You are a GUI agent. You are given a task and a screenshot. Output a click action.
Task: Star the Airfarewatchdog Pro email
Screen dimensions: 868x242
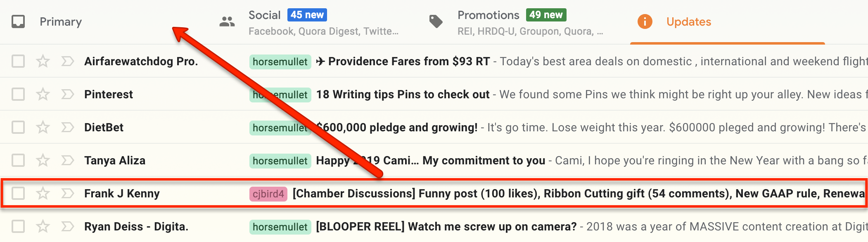(43, 62)
